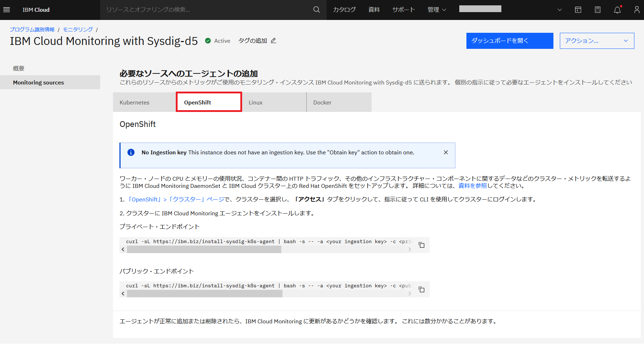Select the OpenShift tab
This screenshot has height=344, width=644.
[x=209, y=102]
